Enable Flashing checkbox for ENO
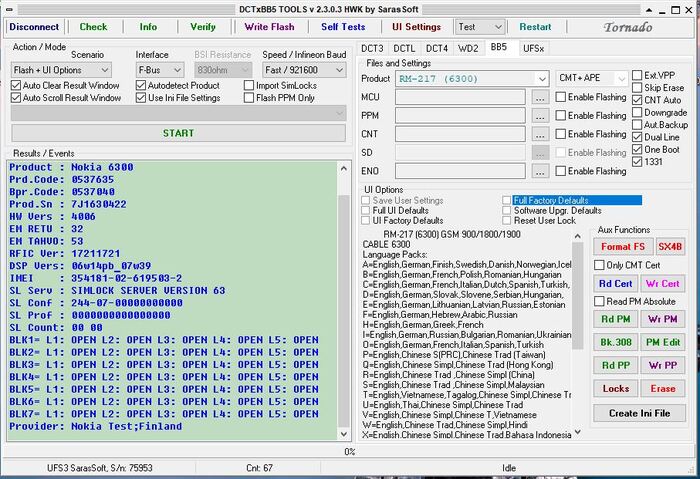Screen dimensions: 700x479 pos(561,171)
